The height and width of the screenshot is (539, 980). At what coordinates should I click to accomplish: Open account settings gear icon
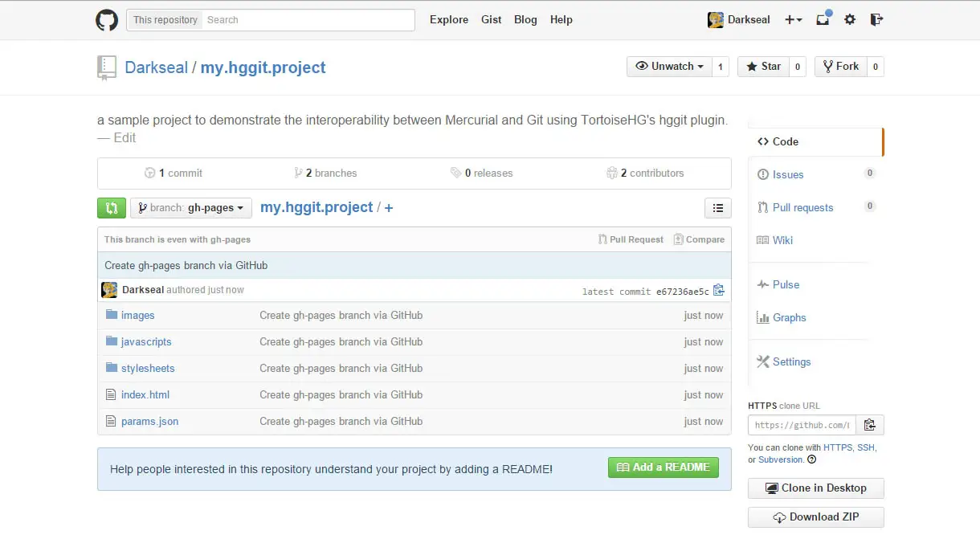pos(850,19)
